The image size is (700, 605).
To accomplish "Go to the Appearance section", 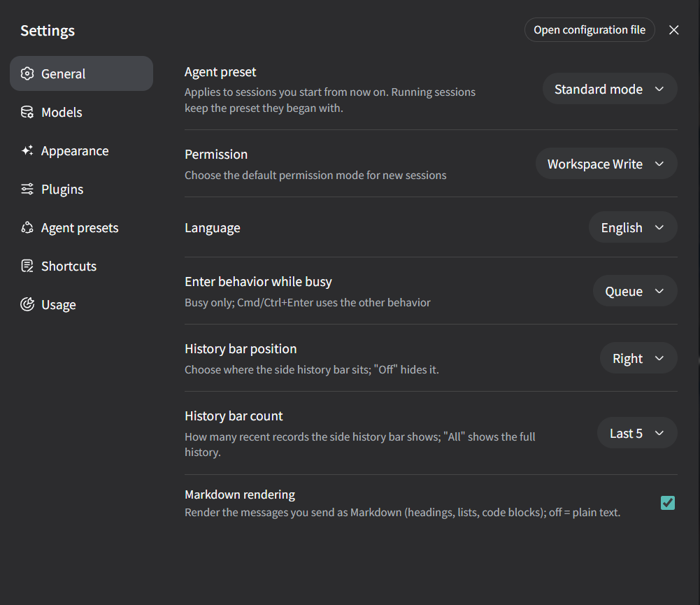I will (81, 150).
